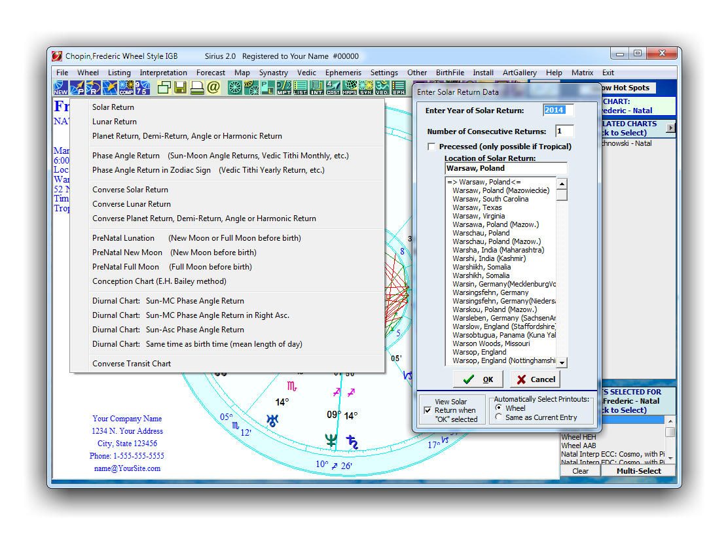The height and width of the screenshot is (560, 728).
Task: Click the floppy disk save icon
Action: tap(181, 88)
